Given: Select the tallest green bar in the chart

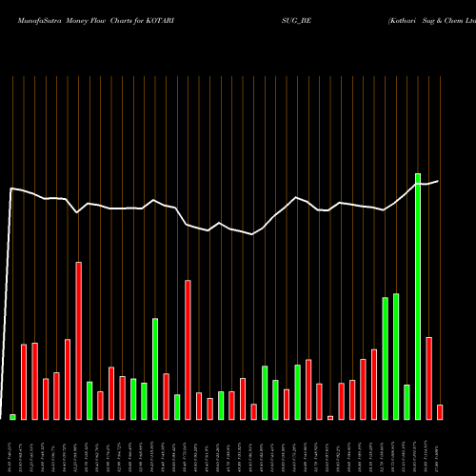Looking at the screenshot, I should click(418, 297).
